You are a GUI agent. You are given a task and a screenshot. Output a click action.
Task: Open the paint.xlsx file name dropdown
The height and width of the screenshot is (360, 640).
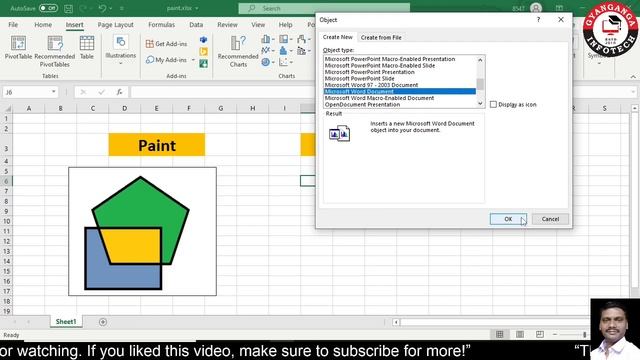[x=197, y=8]
